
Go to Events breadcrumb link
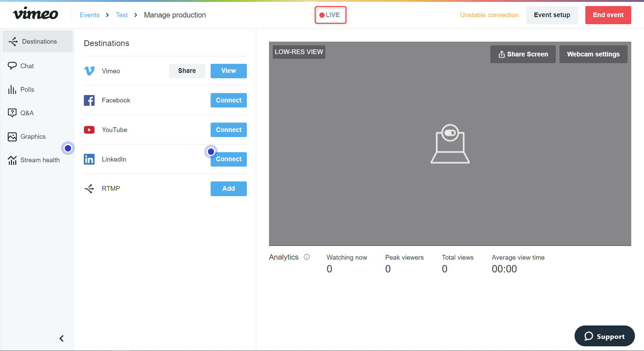click(90, 15)
